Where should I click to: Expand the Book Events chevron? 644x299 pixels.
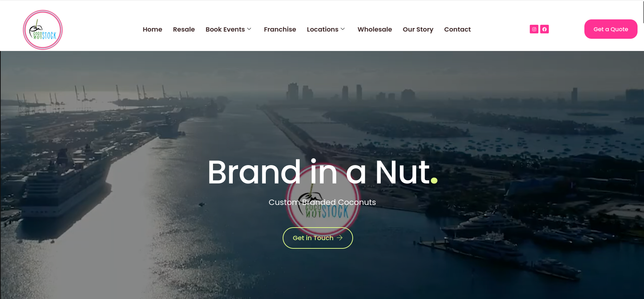[249, 29]
